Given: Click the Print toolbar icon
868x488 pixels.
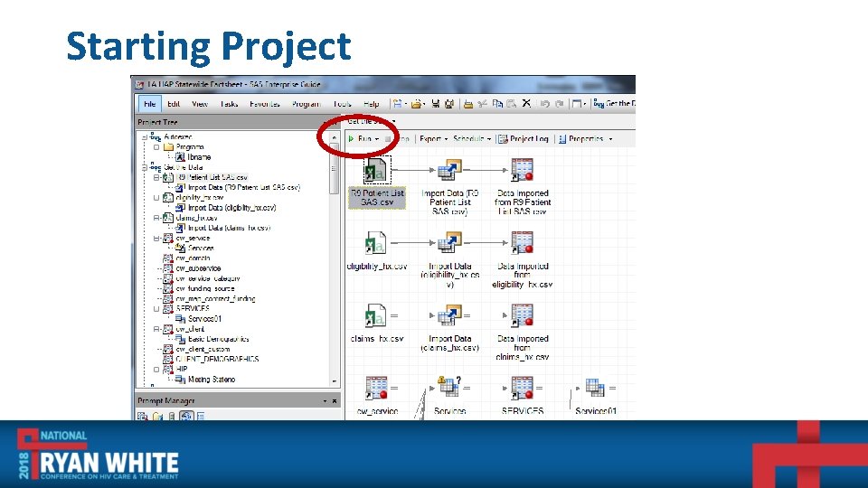Looking at the screenshot, I should [x=468, y=104].
